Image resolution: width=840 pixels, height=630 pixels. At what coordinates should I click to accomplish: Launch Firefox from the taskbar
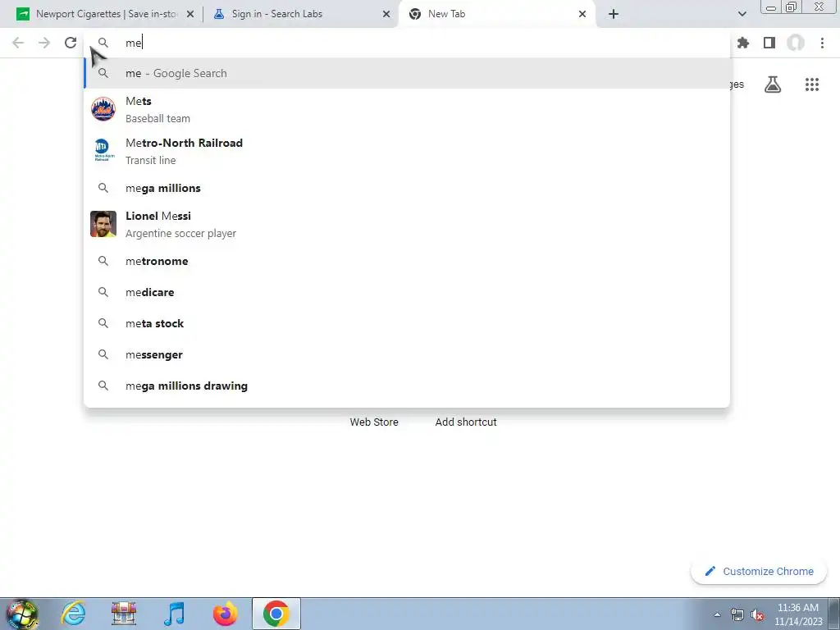coord(225,614)
